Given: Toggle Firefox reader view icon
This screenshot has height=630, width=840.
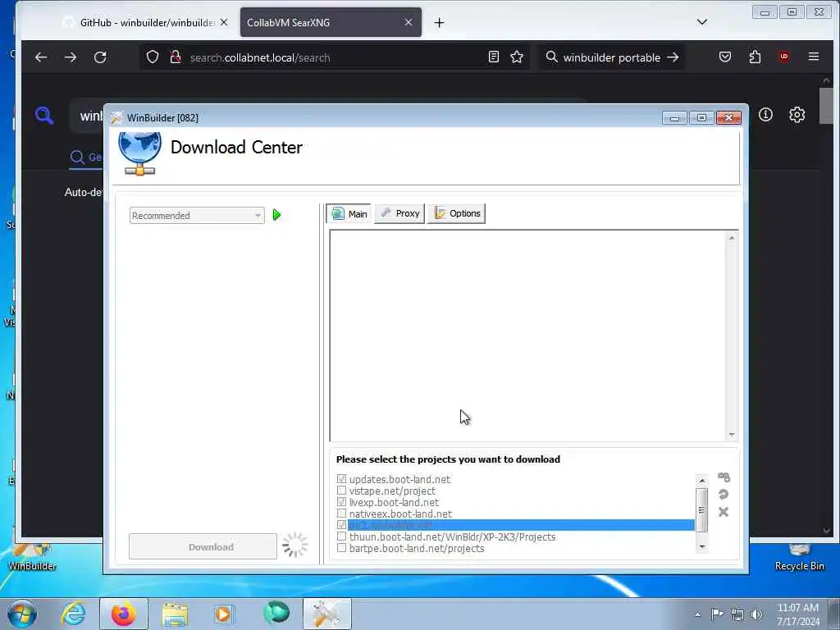Looking at the screenshot, I should point(493,57).
